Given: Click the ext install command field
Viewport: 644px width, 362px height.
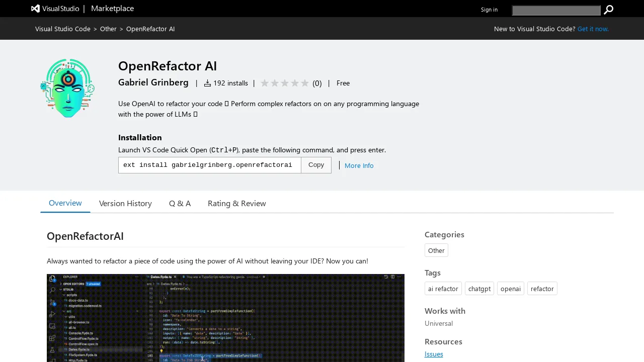Looking at the screenshot, I should point(209,165).
